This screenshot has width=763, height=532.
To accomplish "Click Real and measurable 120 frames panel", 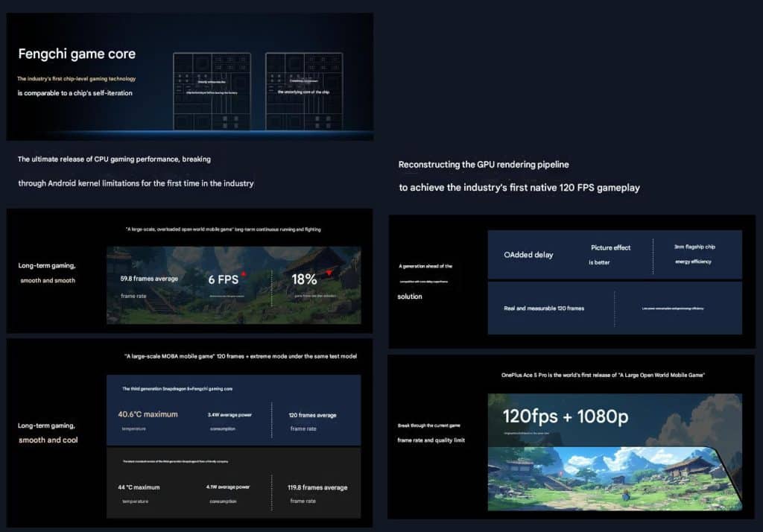I will point(544,308).
